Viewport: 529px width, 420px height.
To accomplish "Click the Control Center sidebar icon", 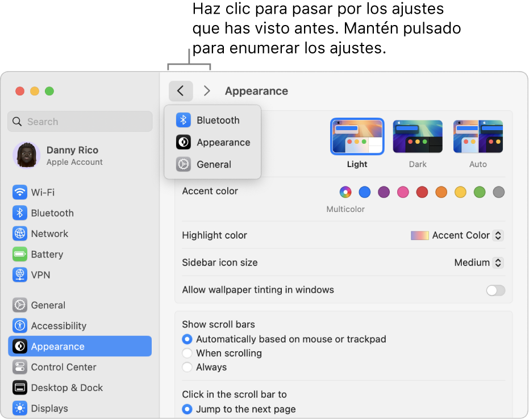I will point(20,367).
